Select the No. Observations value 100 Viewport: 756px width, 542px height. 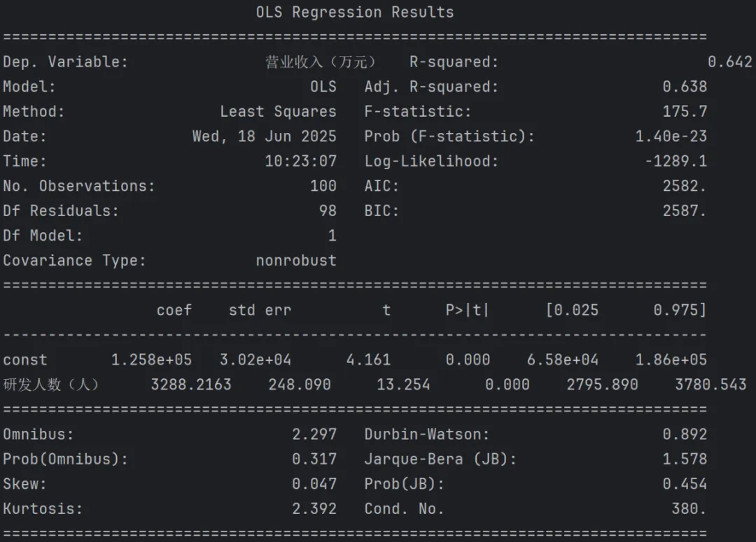pos(323,186)
